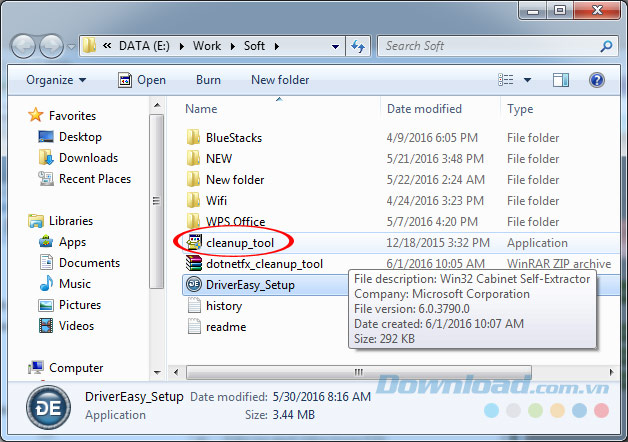The height and width of the screenshot is (442, 628).
Task: Open the Documents library
Action: pyautogui.click(x=79, y=263)
